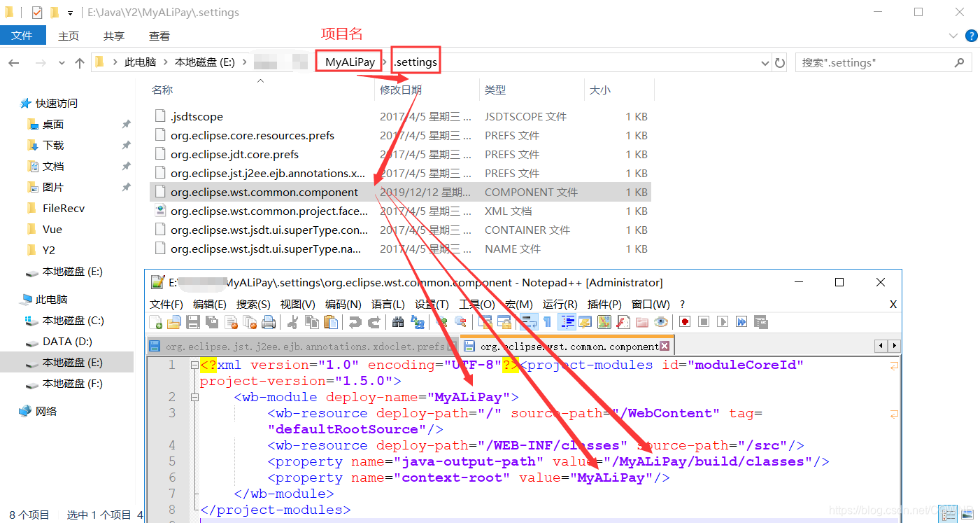Open the recent locations dropdown arrow
980x523 pixels.
click(62, 63)
